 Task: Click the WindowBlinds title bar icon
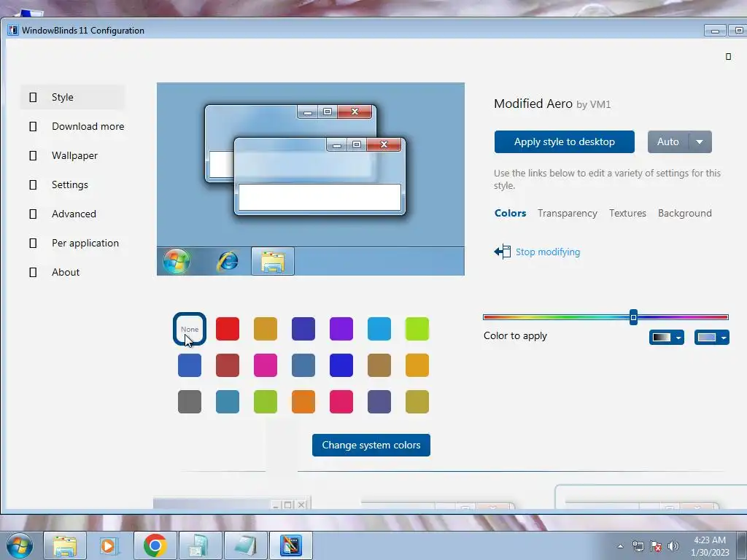[x=13, y=30]
